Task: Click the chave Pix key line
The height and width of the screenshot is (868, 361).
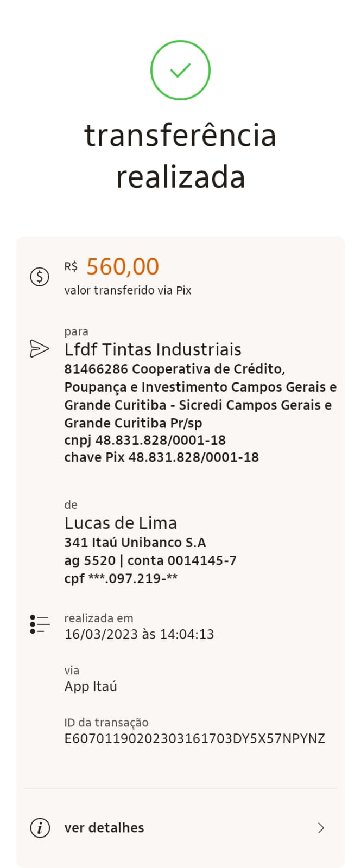Action: (x=161, y=457)
